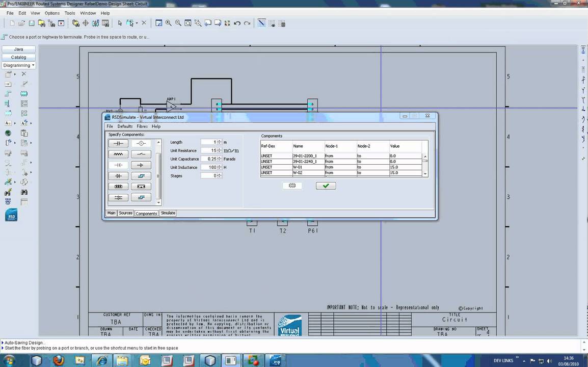Click the zoom in magnifier toolbar icon
This screenshot has width=588, height=367.
[168, 23]
